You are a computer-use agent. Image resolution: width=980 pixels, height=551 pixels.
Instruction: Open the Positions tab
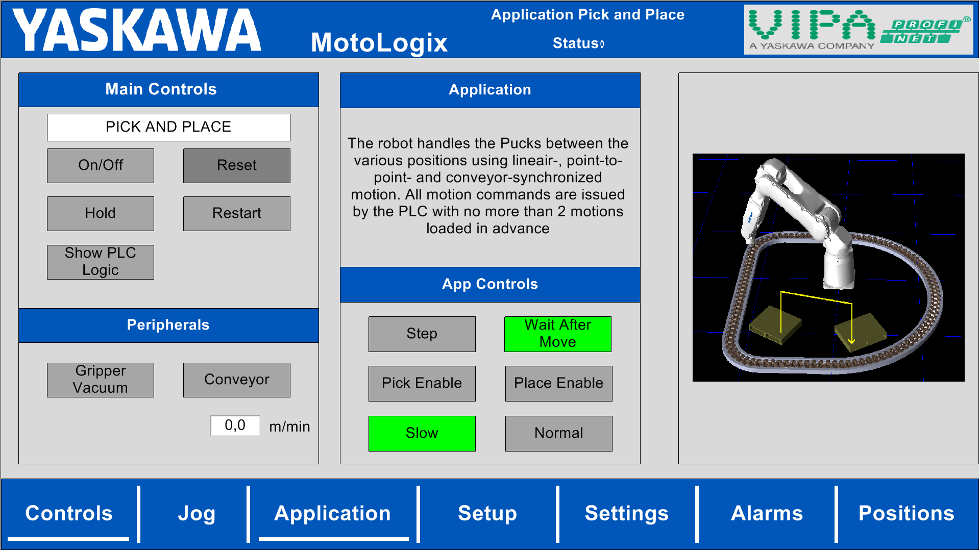click(x=906, y=514)
